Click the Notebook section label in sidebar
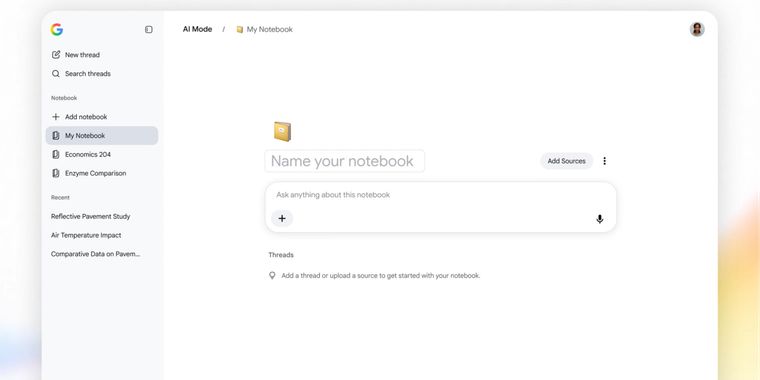This screenshot has width=760, height=380. point(64,98)
